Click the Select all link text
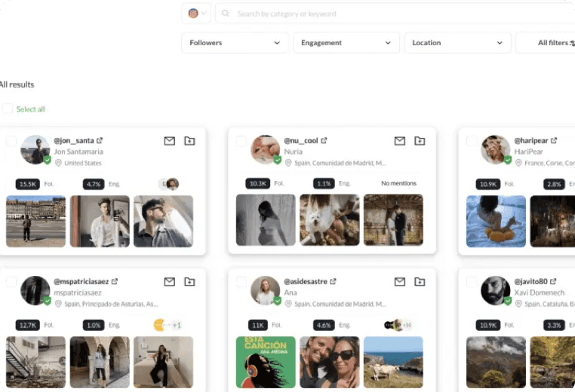Screen dimensions: 575x392 click(31, 109)
